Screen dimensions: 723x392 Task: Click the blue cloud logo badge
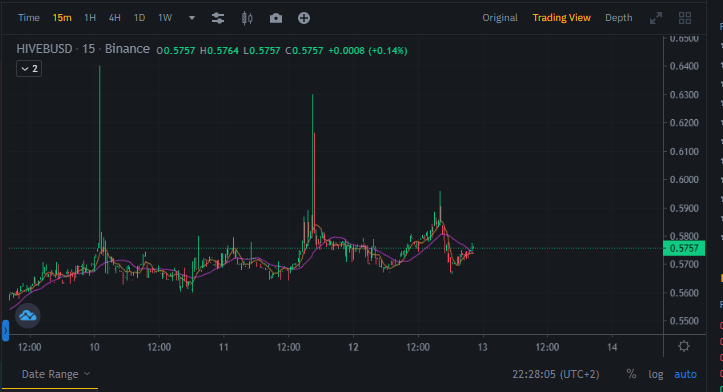click(x=28, y=316)
